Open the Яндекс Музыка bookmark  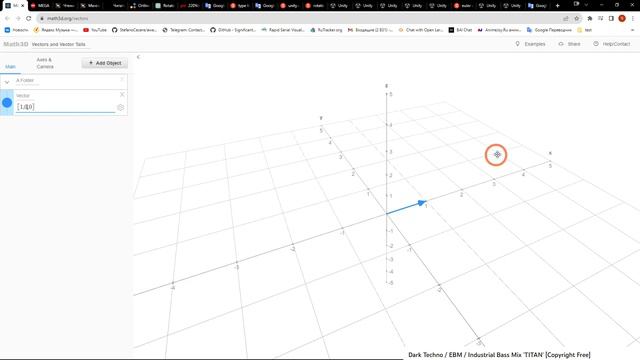[x=56, y=30]
